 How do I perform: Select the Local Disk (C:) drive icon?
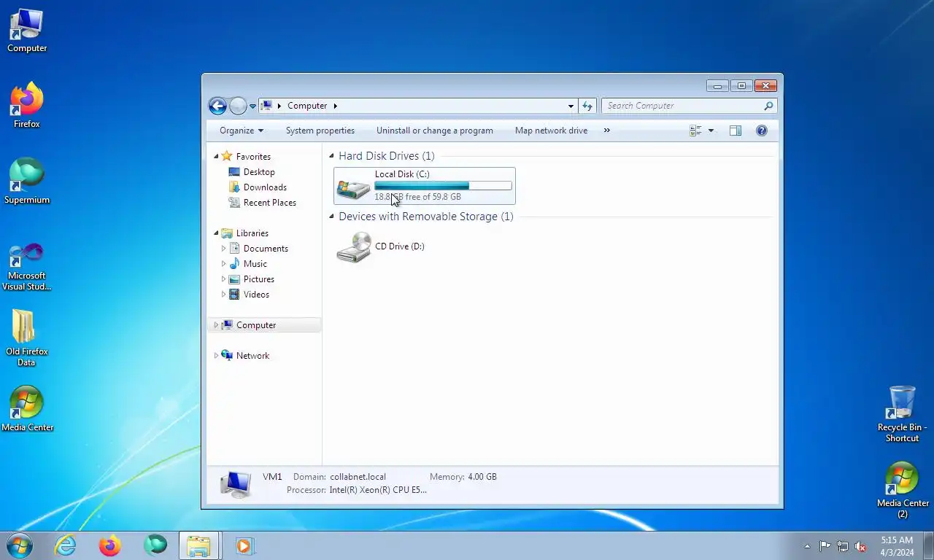coord(353,188)
